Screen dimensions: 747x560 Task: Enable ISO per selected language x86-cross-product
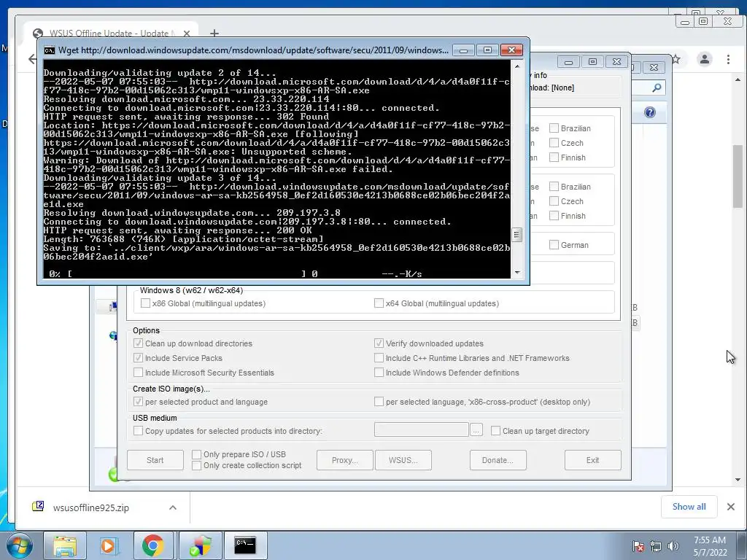click(x=379, y=402)
